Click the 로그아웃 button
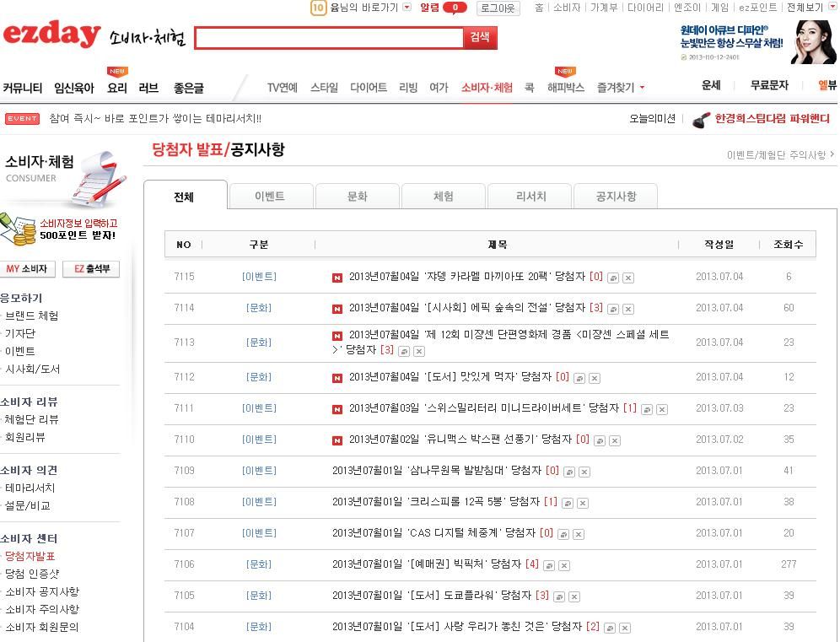This screenshot has height=642, width=840. coord(498,8)
